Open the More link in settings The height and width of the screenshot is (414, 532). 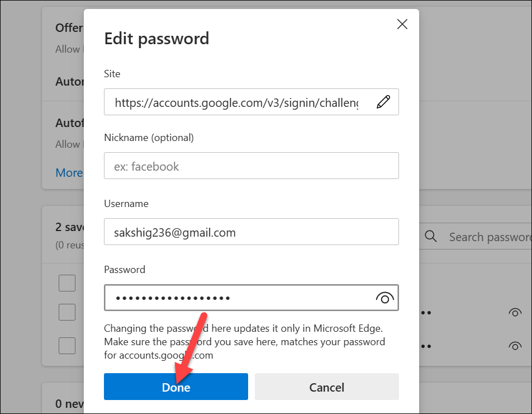pos(69,172)
